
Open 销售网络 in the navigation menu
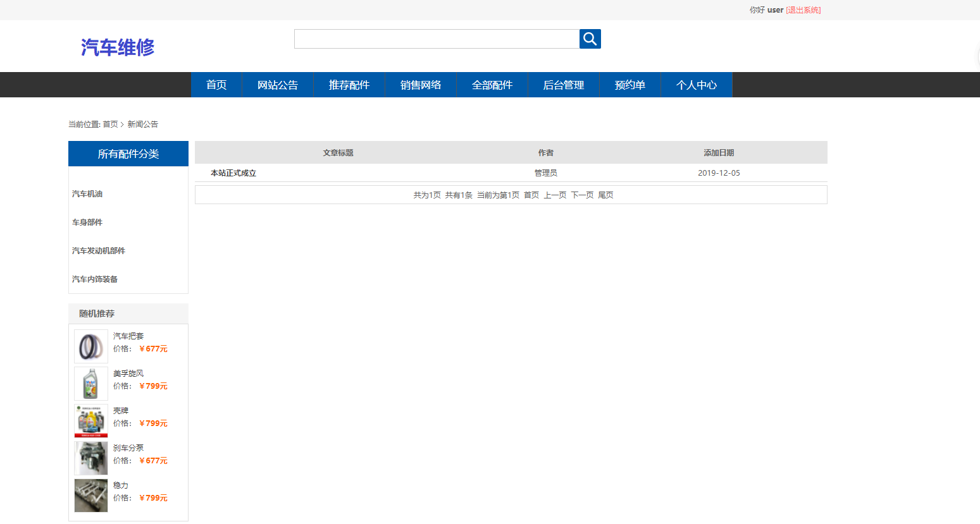(420, 84)
